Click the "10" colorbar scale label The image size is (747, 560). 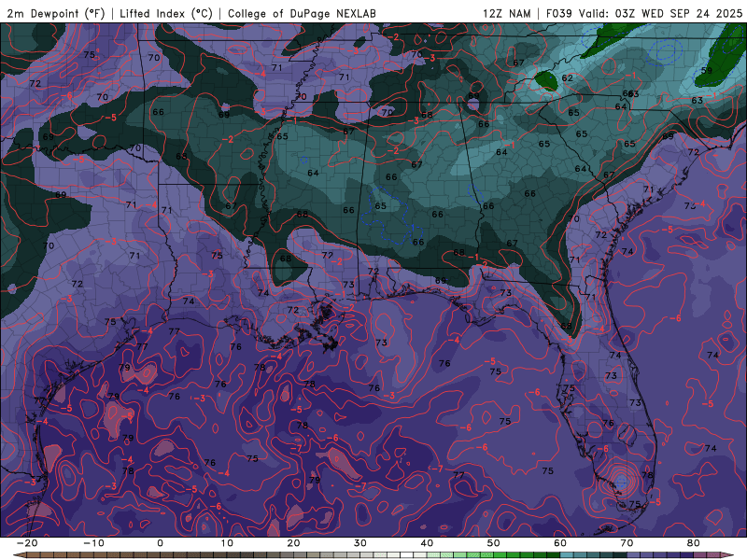tap(227, 543)
